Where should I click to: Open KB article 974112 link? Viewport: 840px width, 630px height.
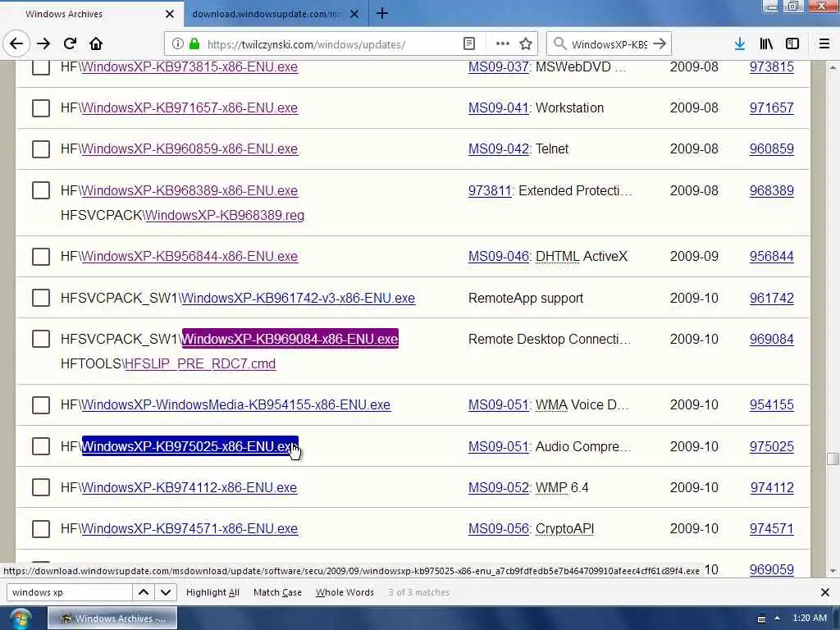772,487
